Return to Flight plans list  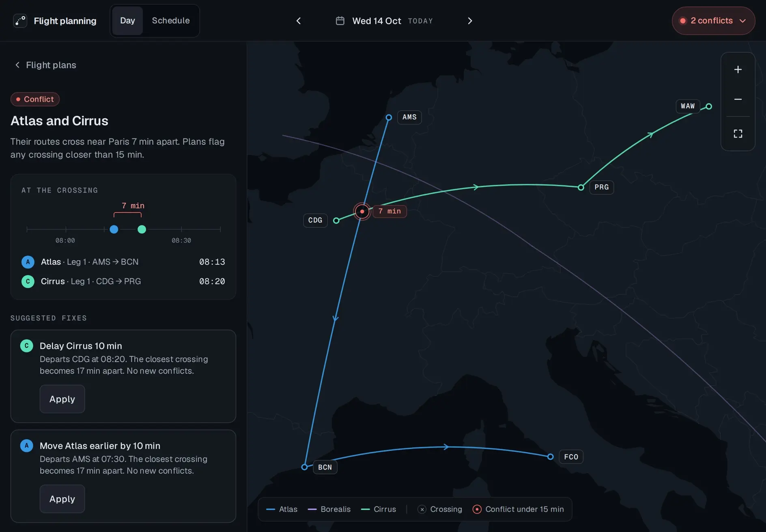(x=45, y=65)
